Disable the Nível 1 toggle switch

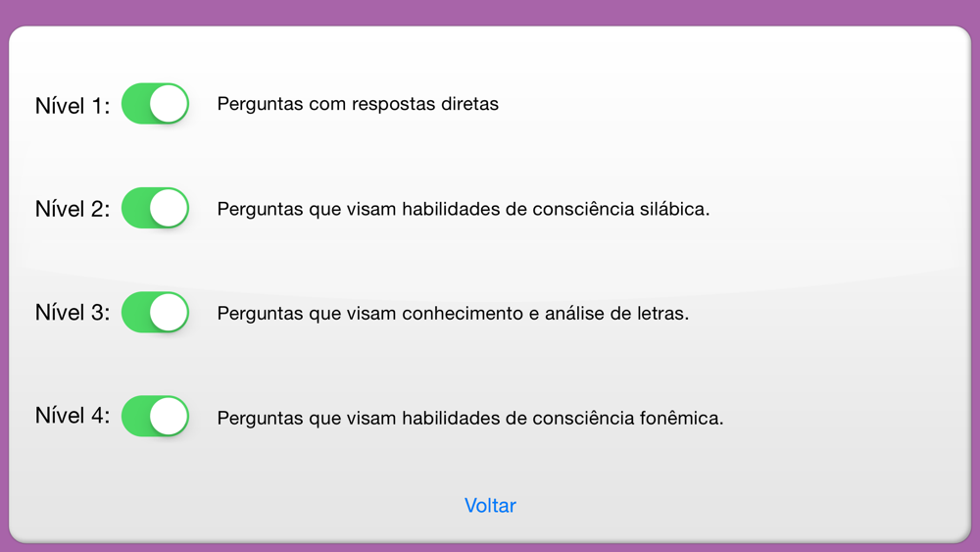155,104
